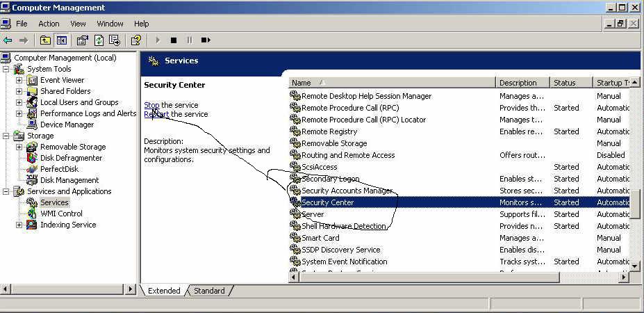Image resolution: width=644 pixels, height=313 pixels.
Task: Expand the Event Viewer node
Action: click(19, 80)
